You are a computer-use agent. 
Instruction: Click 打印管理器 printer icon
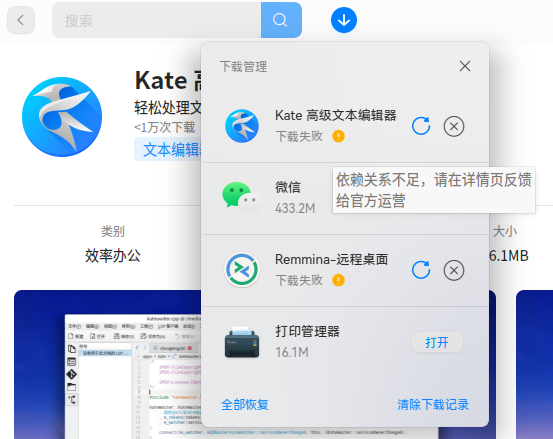coord(242,342)
